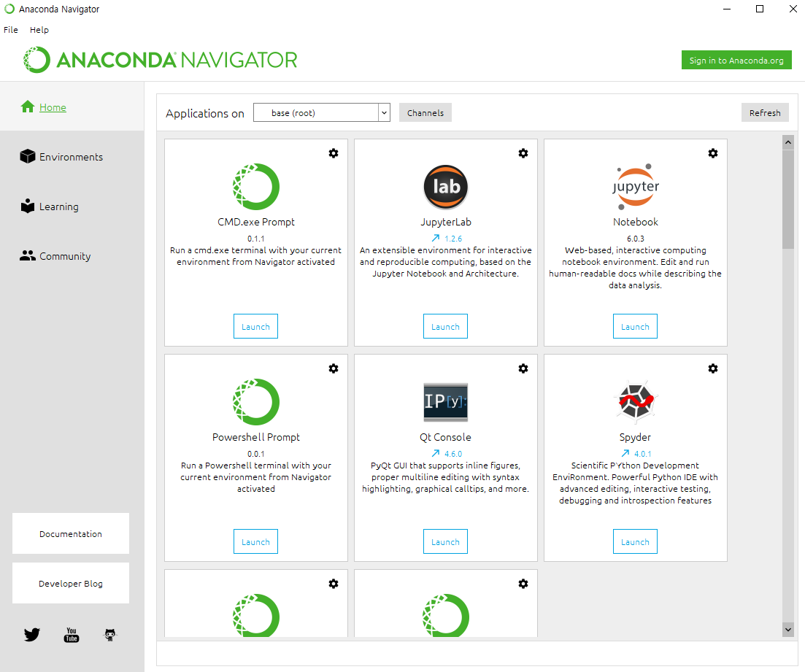Open the Help menu
805x672 pixels.
coord(39,30)
